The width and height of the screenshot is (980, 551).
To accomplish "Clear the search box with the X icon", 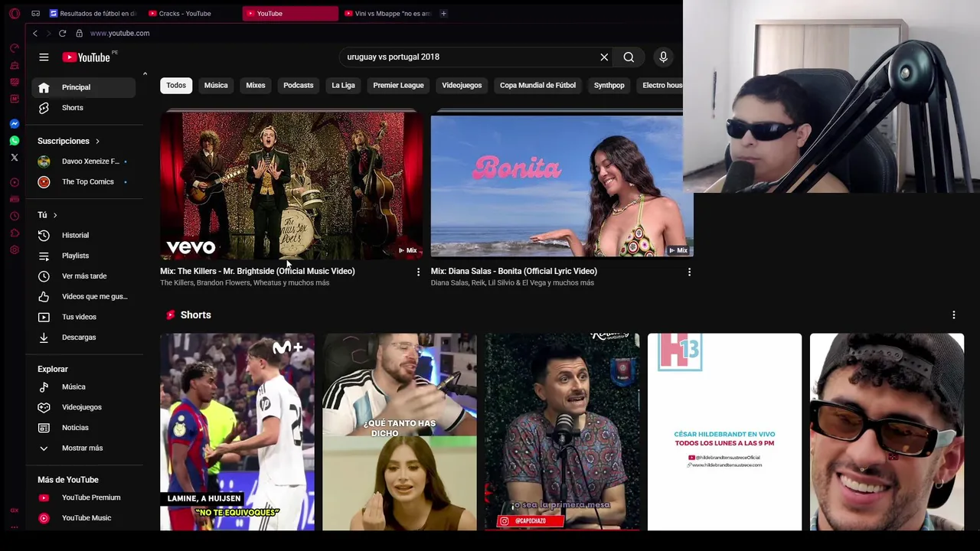I will pyautogui.click(x=604, y=57).
